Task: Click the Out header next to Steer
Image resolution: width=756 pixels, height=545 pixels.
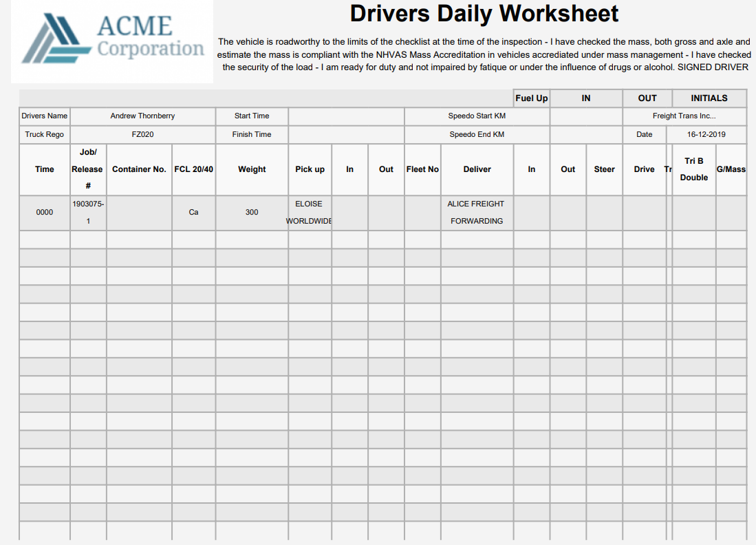Action: coord(568,169)
